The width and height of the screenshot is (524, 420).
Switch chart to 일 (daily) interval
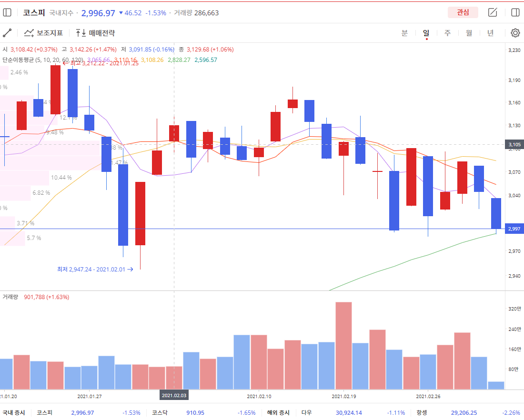click(426, 33)
